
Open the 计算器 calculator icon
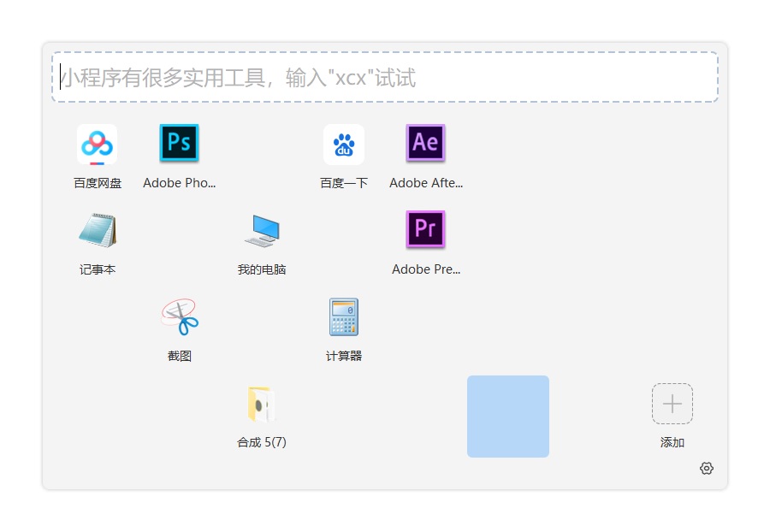coord(344,317)
